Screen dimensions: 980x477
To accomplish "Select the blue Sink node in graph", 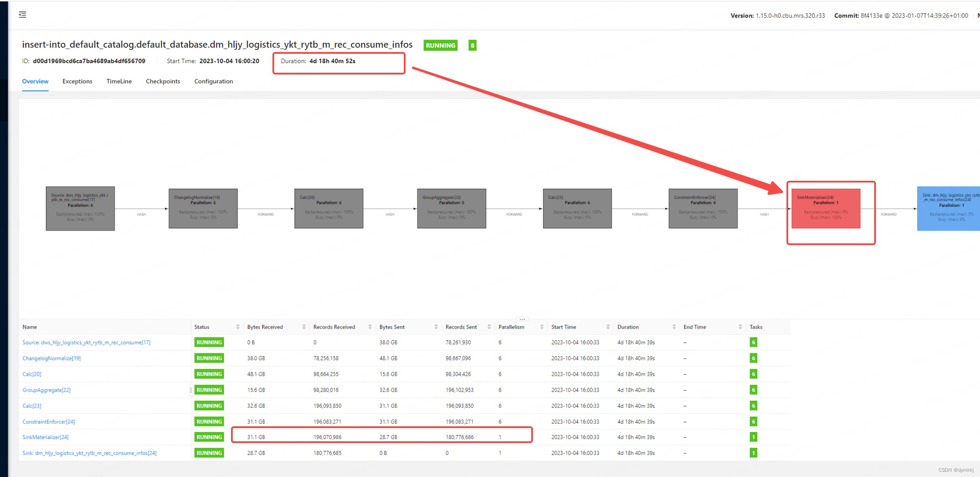I will tap(948, 209).
